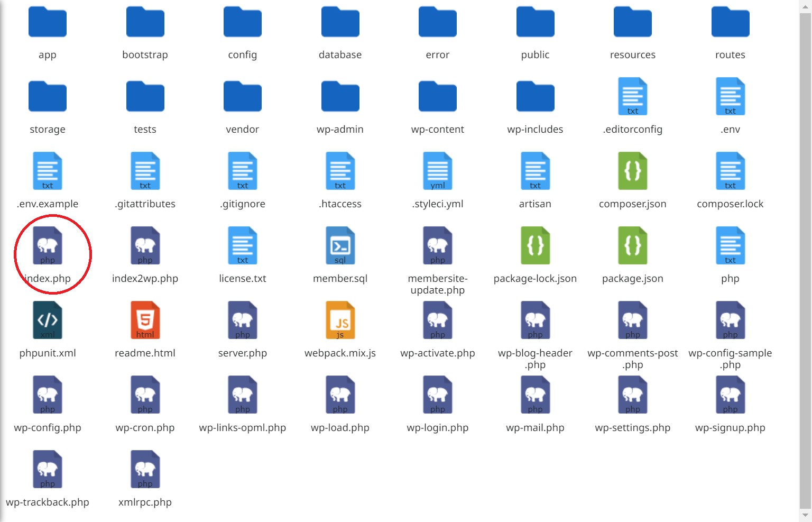Click the .styleci.yml file icon

point(438,171)
